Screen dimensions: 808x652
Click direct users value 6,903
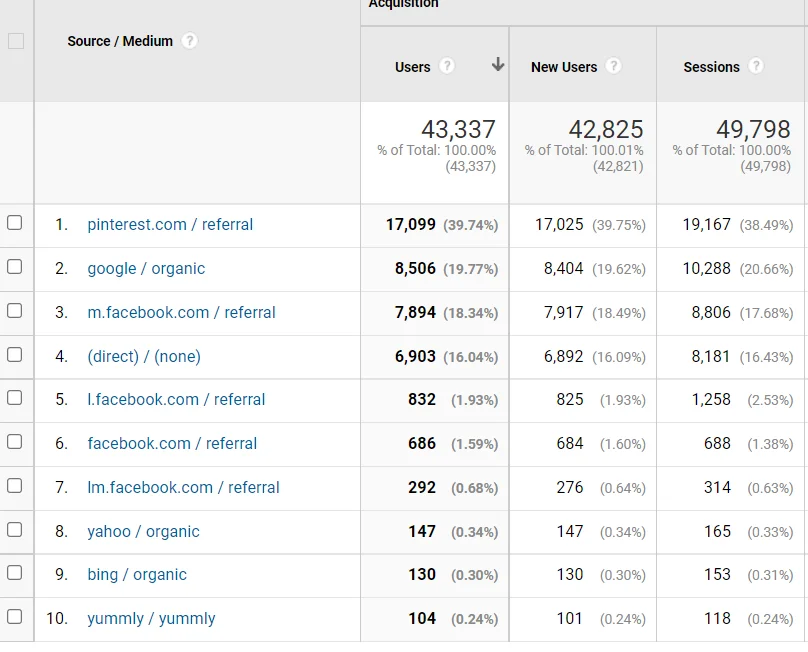tap(415, 356)
